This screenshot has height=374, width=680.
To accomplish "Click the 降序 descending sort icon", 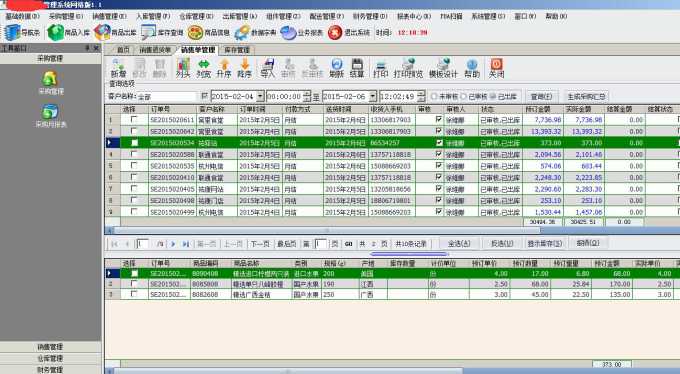I will [x=244, y=69].
